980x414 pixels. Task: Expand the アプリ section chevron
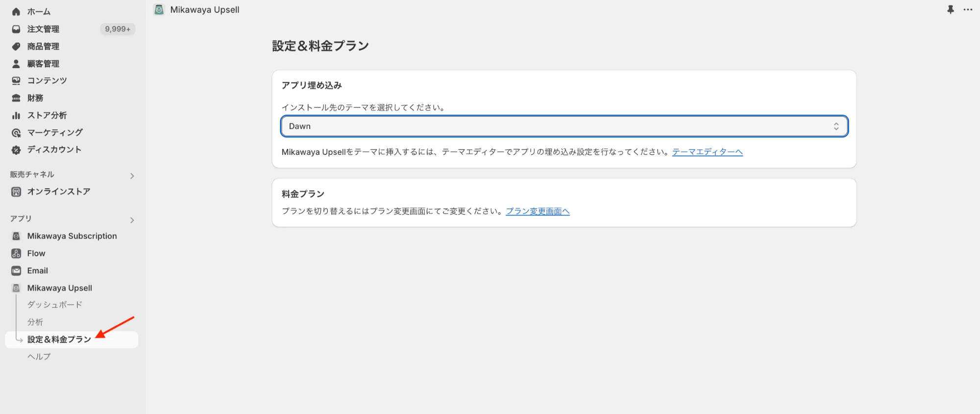[132, 220]
